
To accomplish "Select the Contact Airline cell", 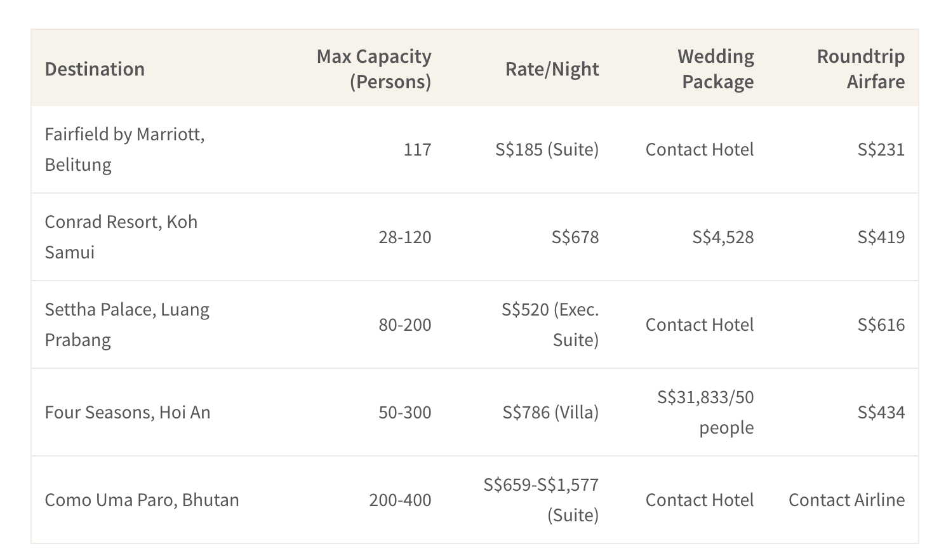I will pos(846,500).
